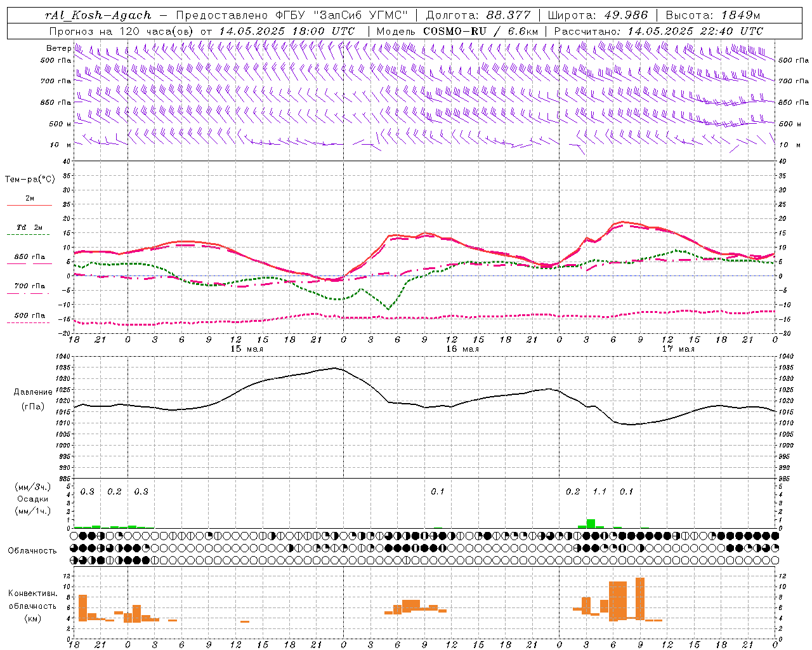This screenshot has height=650, width=812.
Task: Click the tallest green precipitation bar
Action: pos(591,524)
